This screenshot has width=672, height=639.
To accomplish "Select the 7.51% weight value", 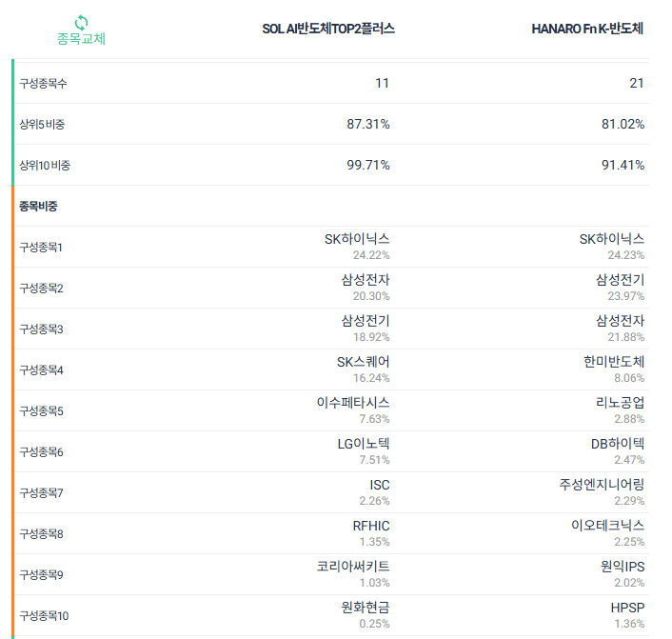I will click(x=375, y=460).
